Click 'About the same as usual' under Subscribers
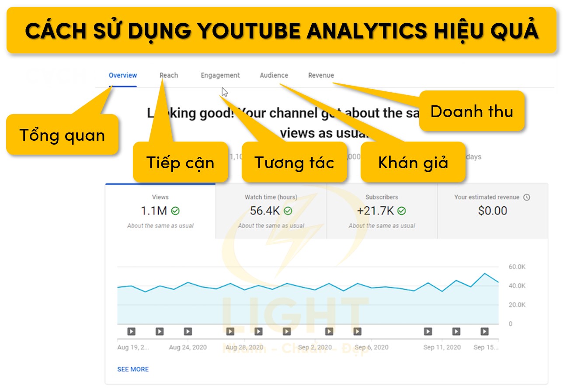The width and height of the screenshot is (563, 392). point(382,226)
